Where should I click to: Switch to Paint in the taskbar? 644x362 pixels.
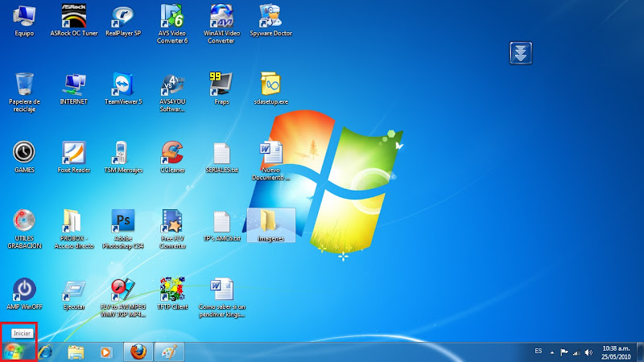pos(169,352)
